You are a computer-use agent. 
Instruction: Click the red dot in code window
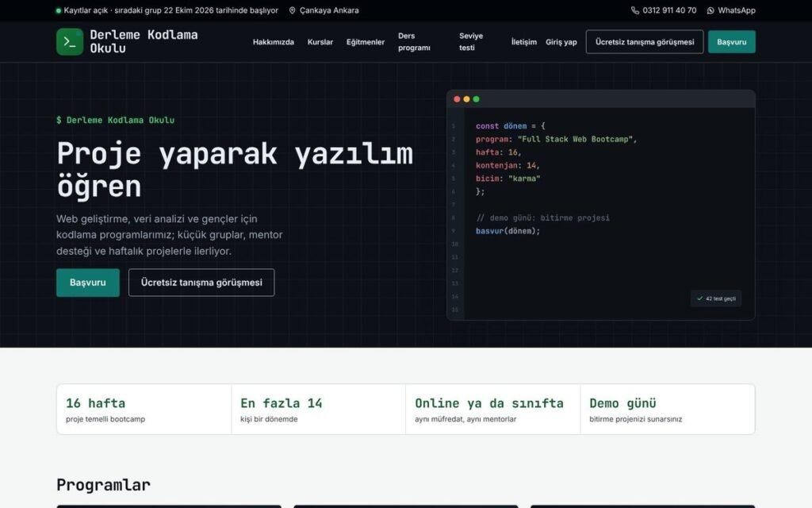coord(457,99)
